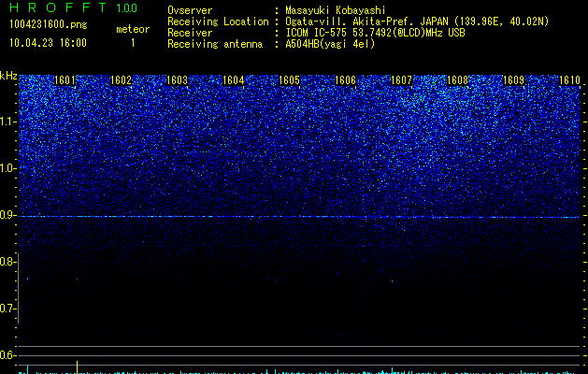Click the Receiving Location label
The height and width of the screenshot is (374, 588).
pyautogui.click(x=218, y=22)
